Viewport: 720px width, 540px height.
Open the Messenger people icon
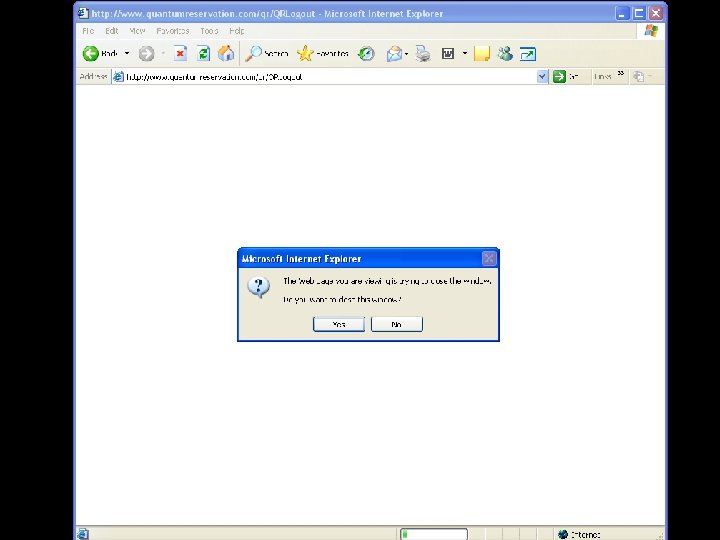505,54
